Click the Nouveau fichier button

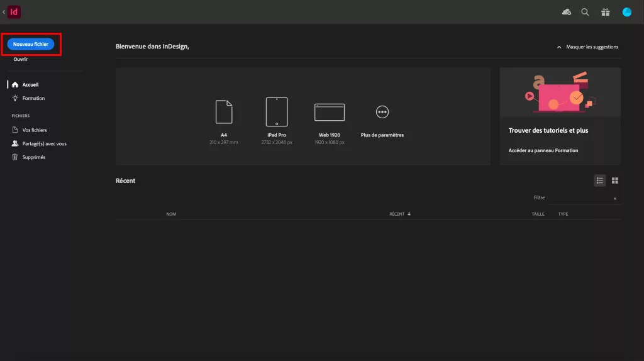[31, 44]
